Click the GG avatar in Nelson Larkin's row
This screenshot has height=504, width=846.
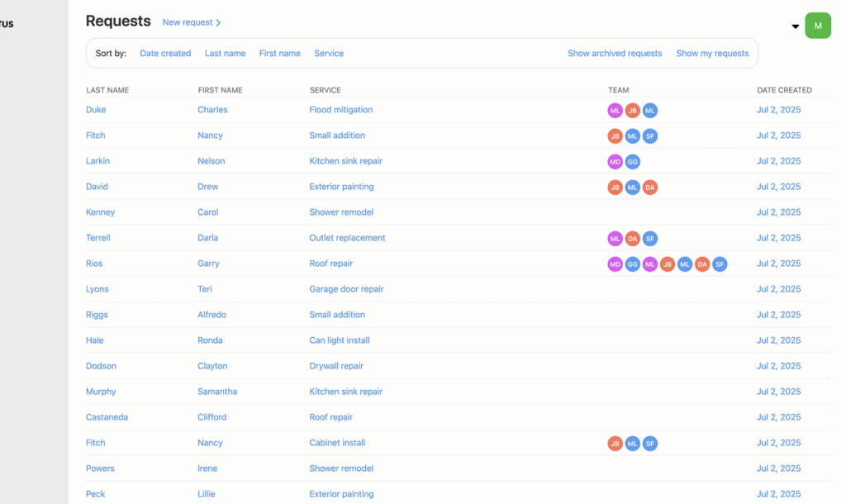tap(632, 162)
